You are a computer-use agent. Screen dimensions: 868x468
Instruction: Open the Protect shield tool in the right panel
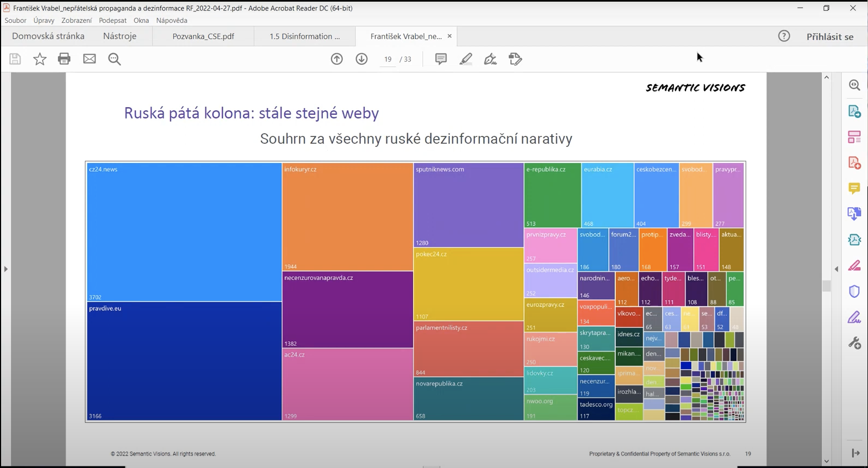click(854, 291)
